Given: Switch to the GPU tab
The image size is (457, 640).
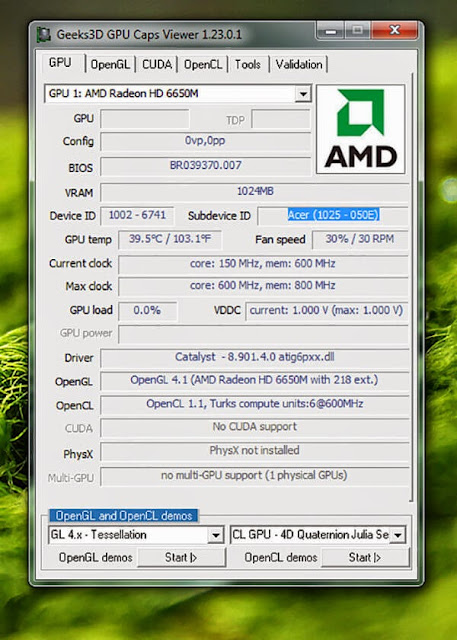Looking at the screenshot, I should click(60, 63).
